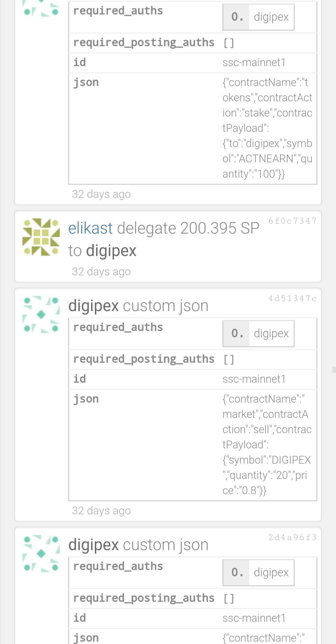Click the DIGIPEX sell order json payload text
This screenshot has height=644, width=336.
pos(266,444)
